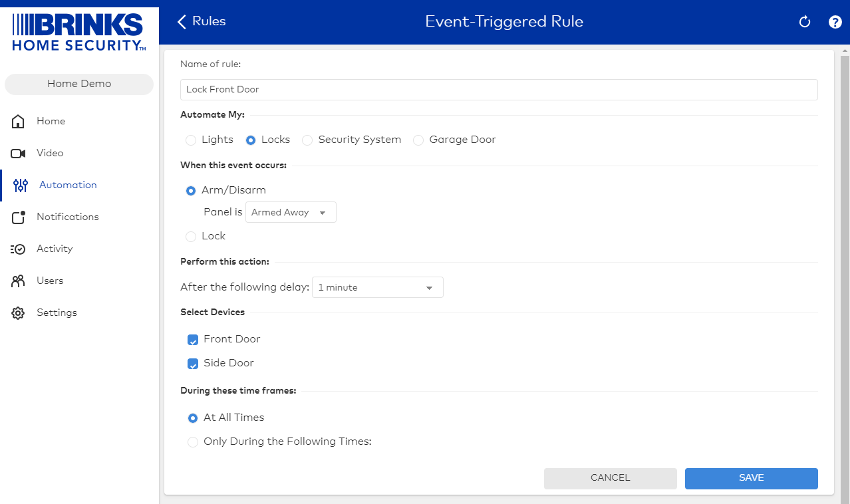Click the refresh icon in header

point(805,22)
